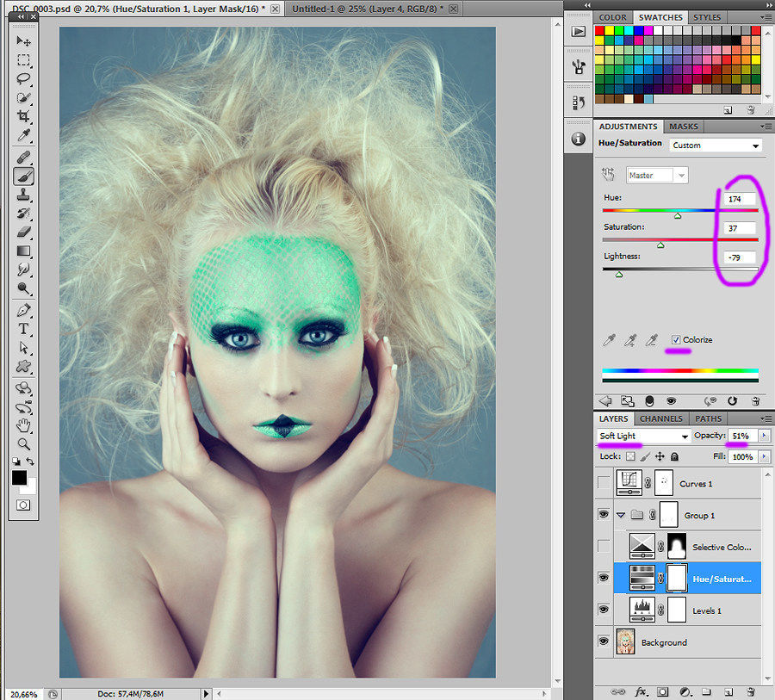Open the status bar document info arrow

(x=206, y=694)
